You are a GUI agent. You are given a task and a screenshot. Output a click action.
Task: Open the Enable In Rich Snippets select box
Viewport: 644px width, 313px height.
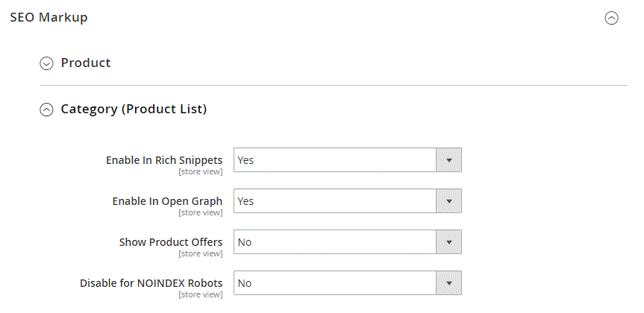(x=335, y=159)
